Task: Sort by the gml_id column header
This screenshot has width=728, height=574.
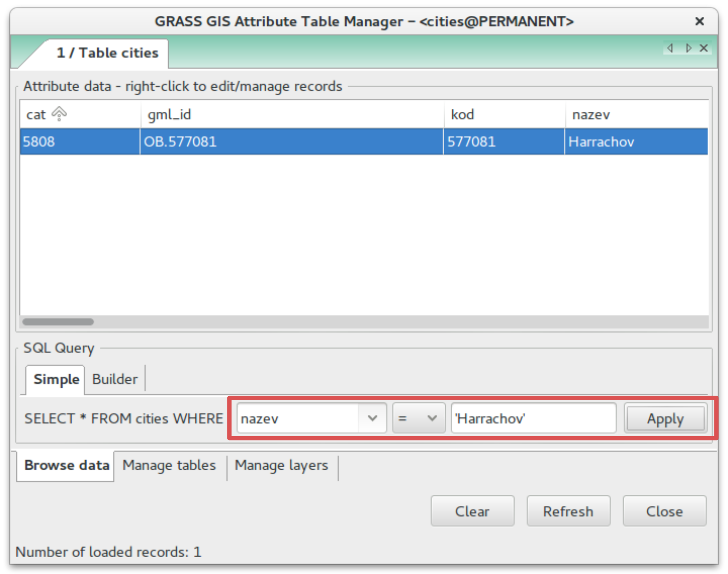Action: pos(292,114)
